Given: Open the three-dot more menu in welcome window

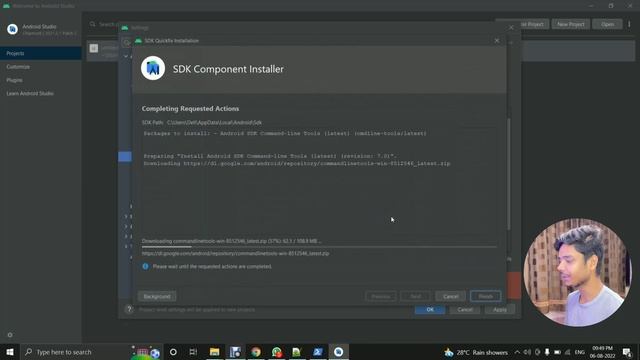Looking at the screenshot, I should [629, 24].
